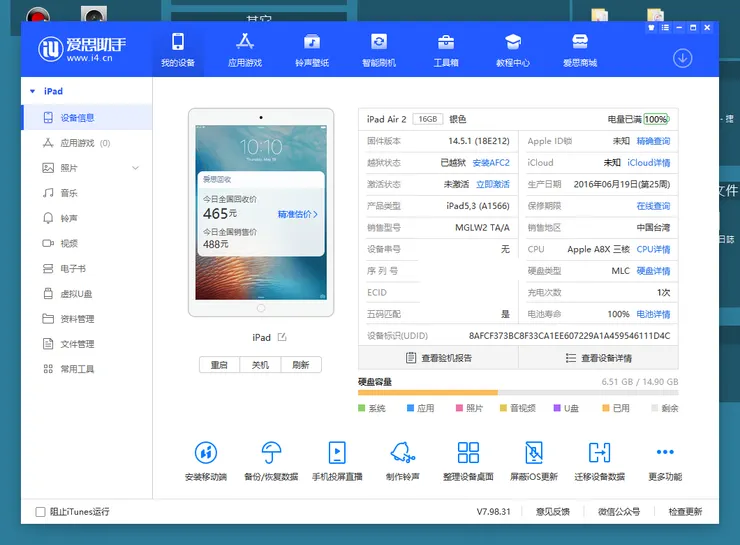This screenshot has height=545, width=740.
Task: Click the download manager arrow icon
Action: pos(682,59)
